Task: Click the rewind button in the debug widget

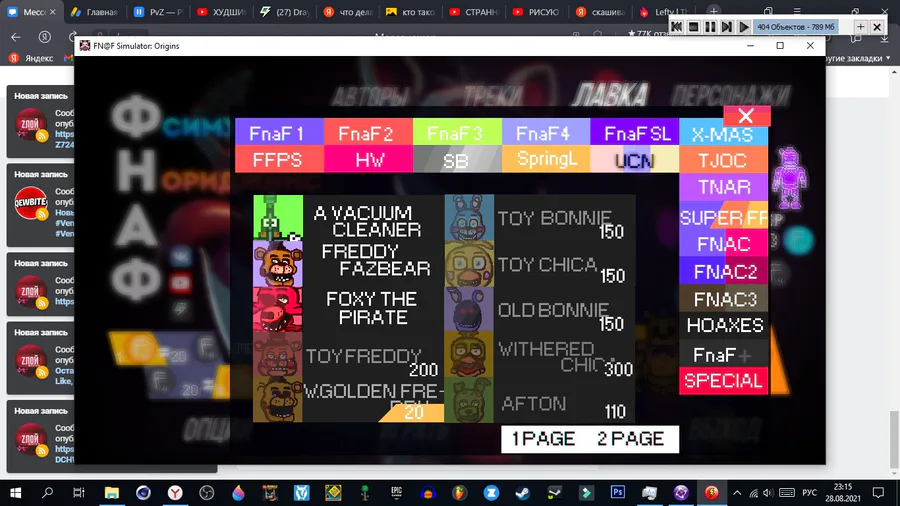Action: pos(677,26)
